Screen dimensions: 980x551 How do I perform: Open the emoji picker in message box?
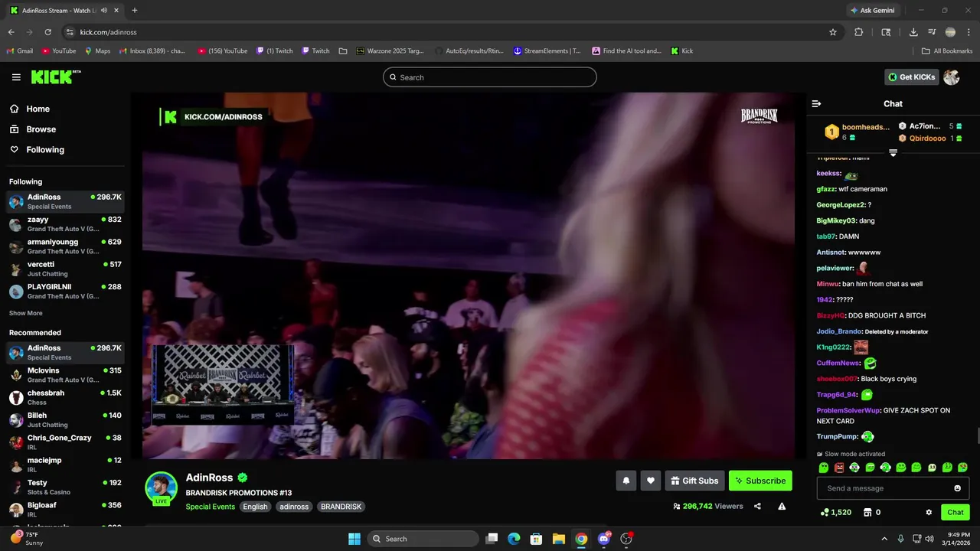pos(957,488)
